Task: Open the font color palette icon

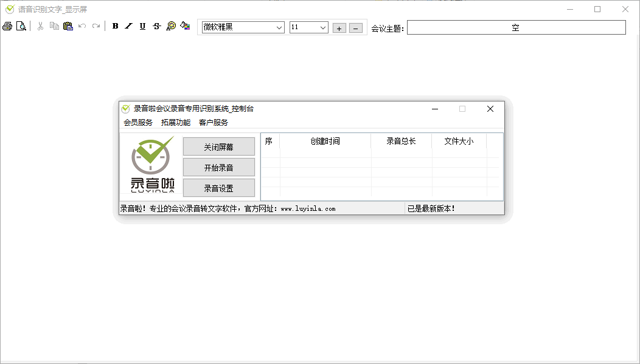Action: 171,26
